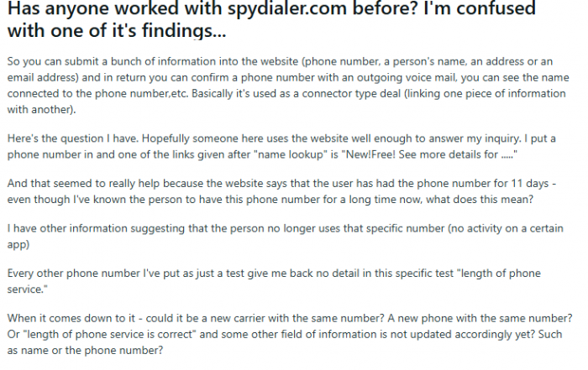Click the paragraph starting "And that seemed to really help"
588x370 pixels.
281,191
